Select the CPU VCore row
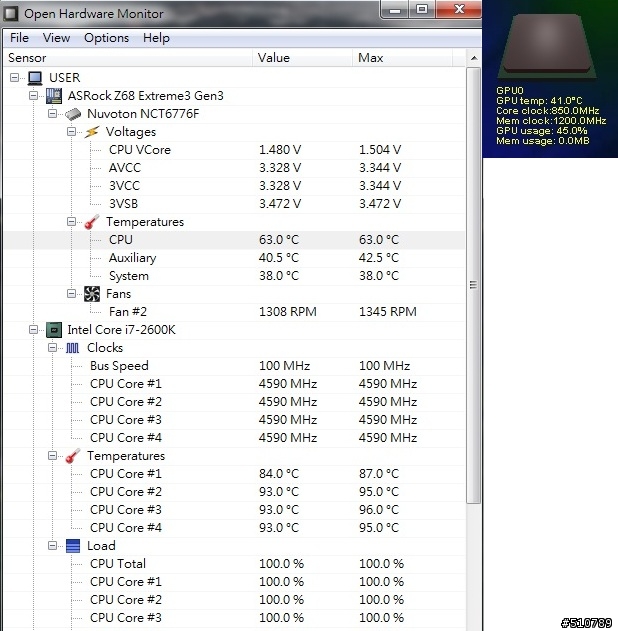618x631 pixels. click(235, 150)
